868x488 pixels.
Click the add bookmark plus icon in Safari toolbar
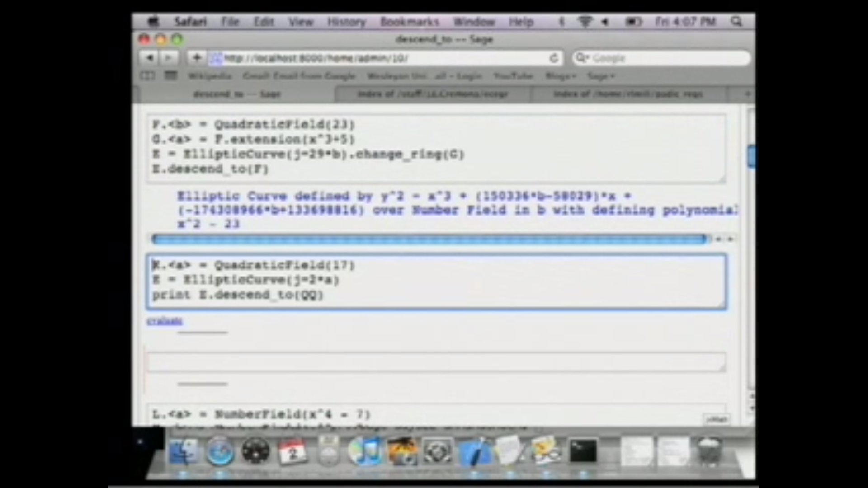196,58
